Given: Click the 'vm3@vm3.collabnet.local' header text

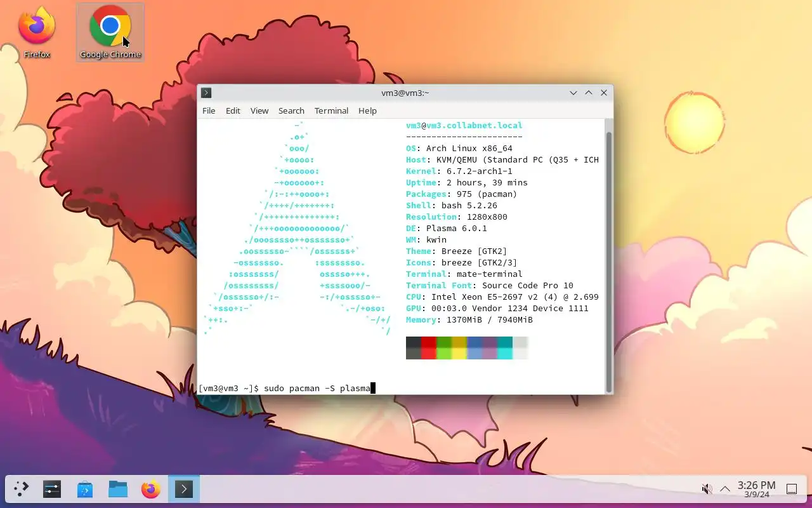Looking at the screenshot, I should click(x=464, y=126).
